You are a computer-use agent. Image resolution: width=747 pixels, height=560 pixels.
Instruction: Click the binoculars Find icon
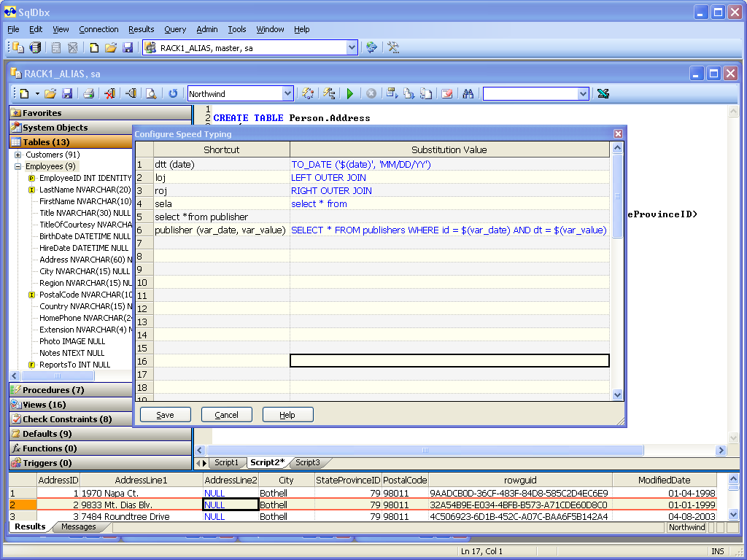coord(468,93)
